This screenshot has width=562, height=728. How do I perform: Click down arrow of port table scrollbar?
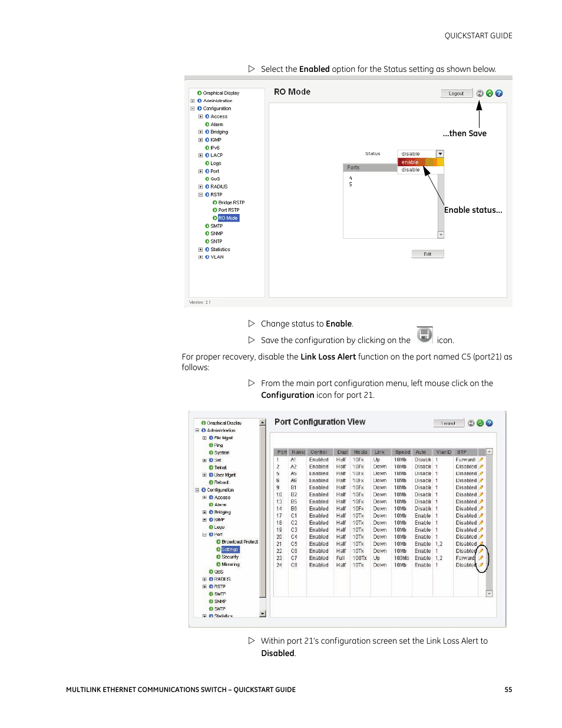489,594
